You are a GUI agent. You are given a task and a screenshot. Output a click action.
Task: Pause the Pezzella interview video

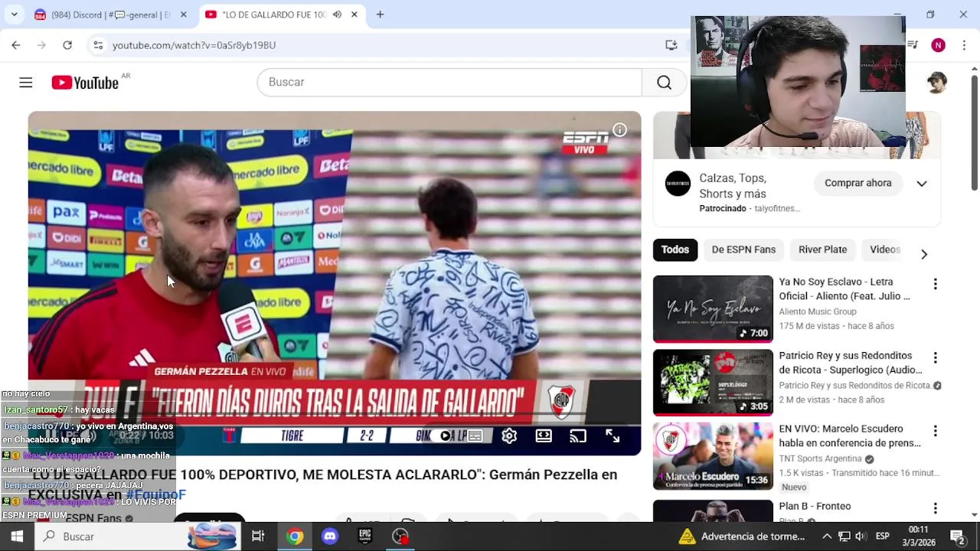click(x=53, y=435)
